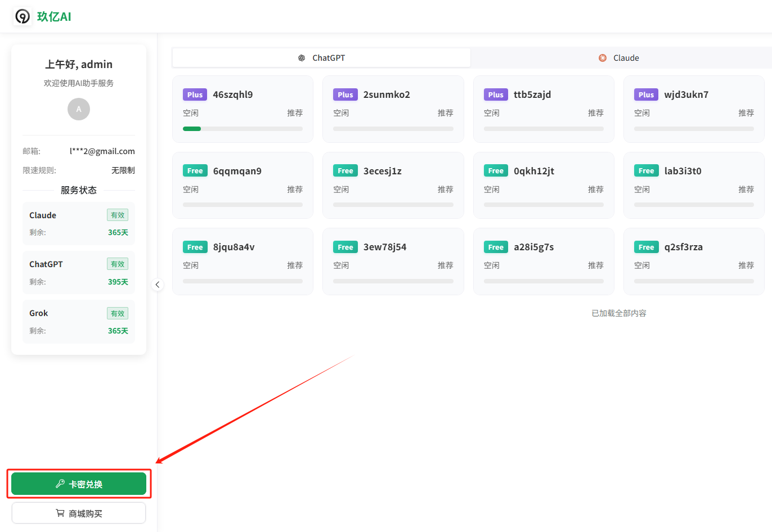
Task: Open the 卡密兑换 redeem button
Action: (x=79, y=484)
